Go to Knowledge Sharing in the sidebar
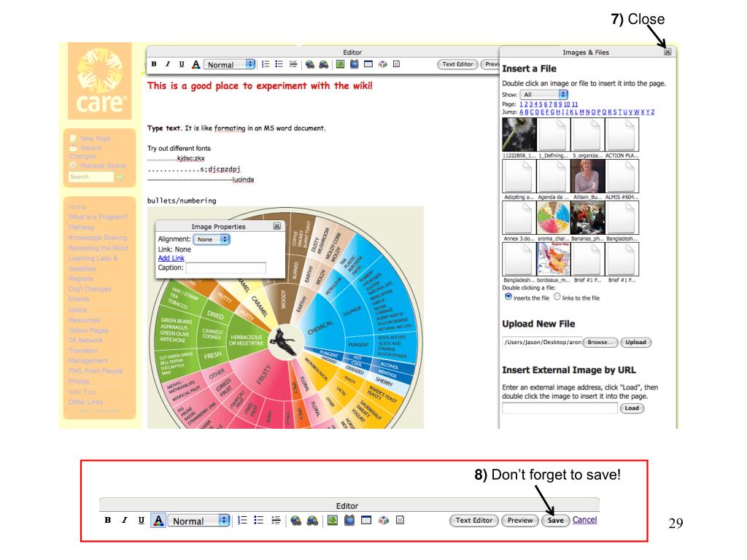 pos(98,237)
